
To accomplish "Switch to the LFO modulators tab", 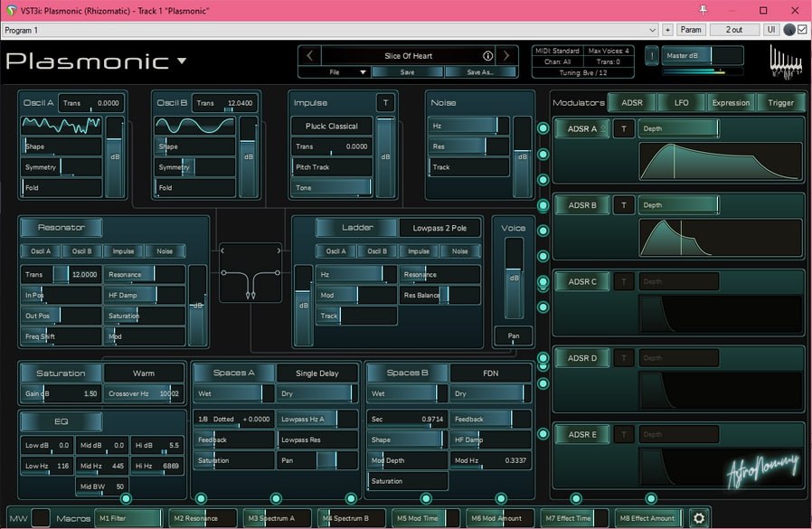I will pyautogui.click(x=682, y=102).
